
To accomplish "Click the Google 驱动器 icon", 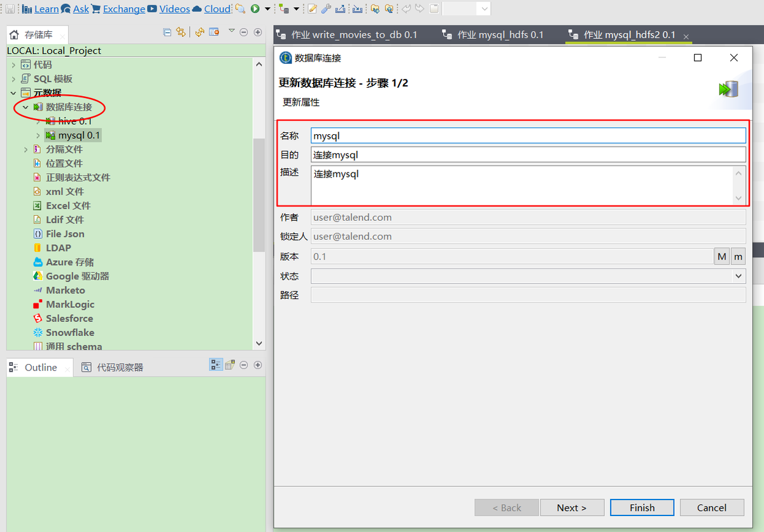I will pyautogui.click(x=38, y=276).
